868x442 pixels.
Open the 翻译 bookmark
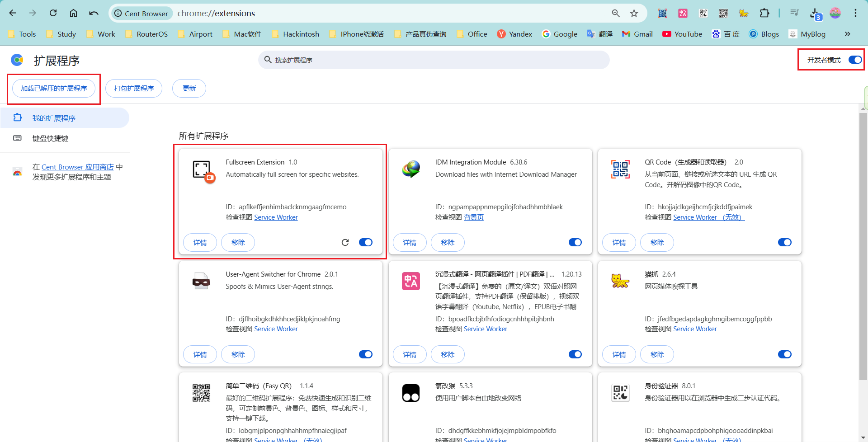click(600, 34)
